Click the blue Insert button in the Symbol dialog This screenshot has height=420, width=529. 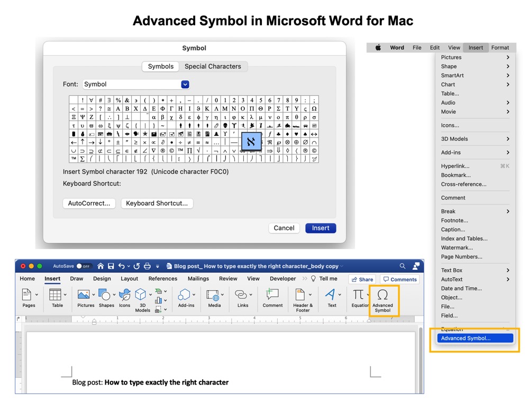tap(321, 228)
